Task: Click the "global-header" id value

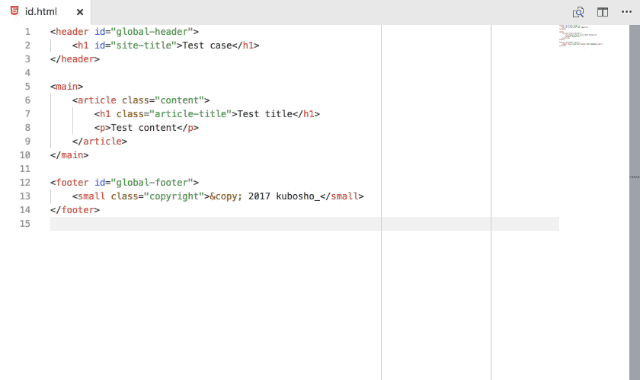Action: click(152, 32)
